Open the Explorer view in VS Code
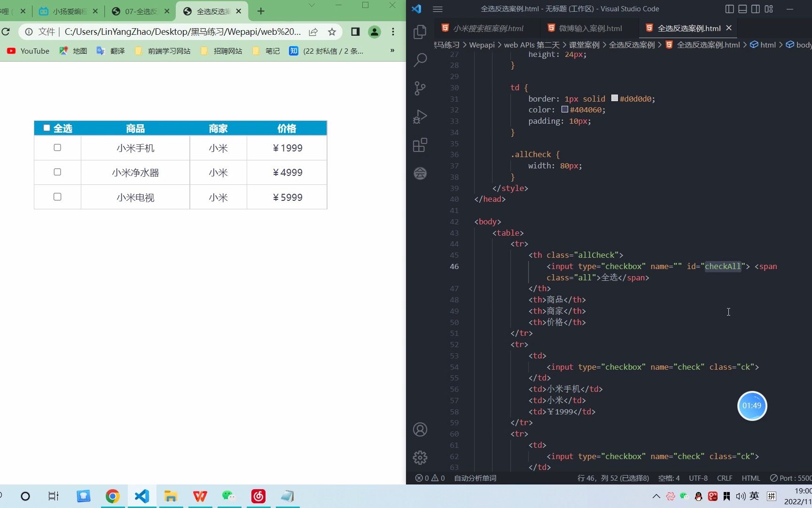The height and width of the screenshot is (508, 812). click(x=420, y=32)
